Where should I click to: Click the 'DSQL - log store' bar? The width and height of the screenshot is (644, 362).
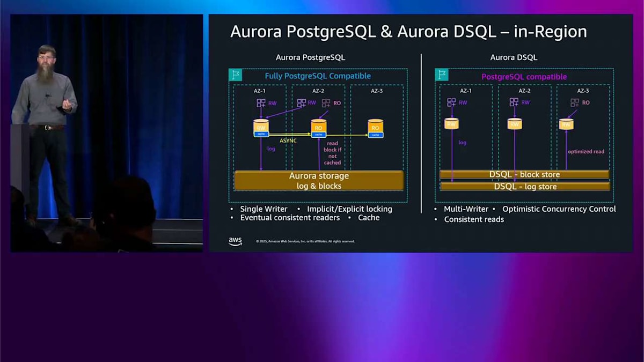pos(524,187)
